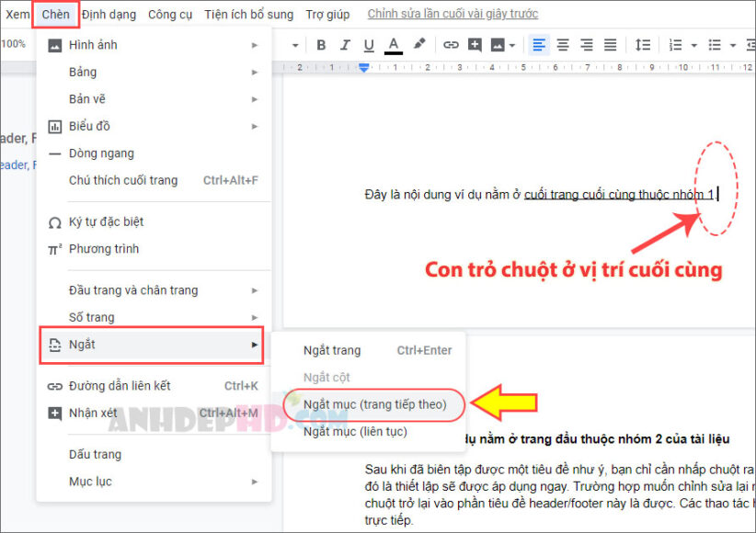Open the line spacing options

(x=643, y=45)
